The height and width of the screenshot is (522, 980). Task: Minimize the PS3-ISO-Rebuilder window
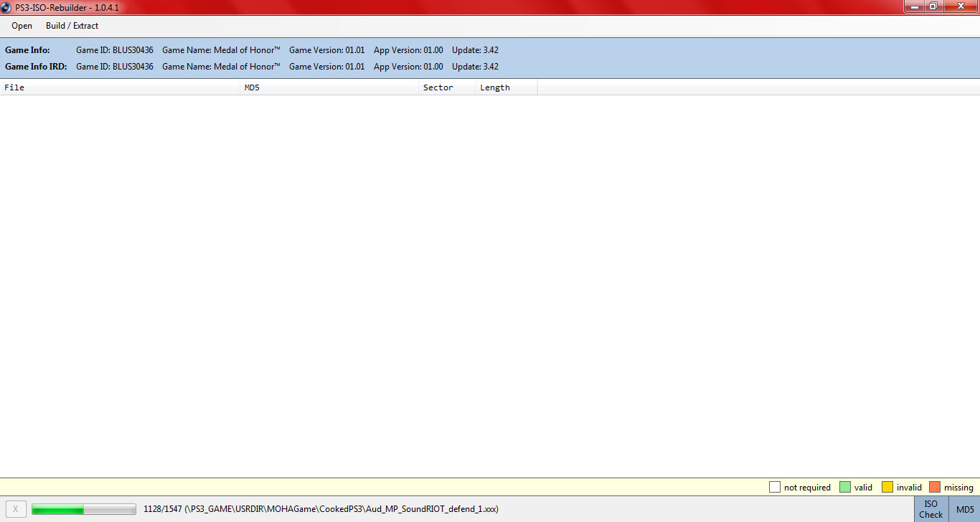(914, 6)
